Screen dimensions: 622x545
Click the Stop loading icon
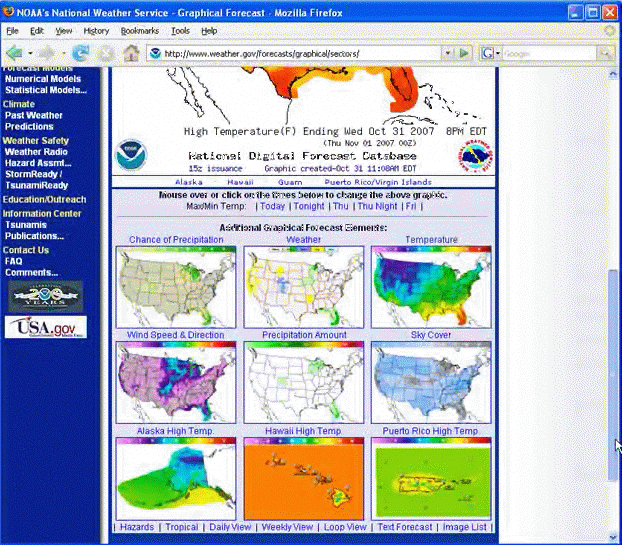tap(106, 53)
